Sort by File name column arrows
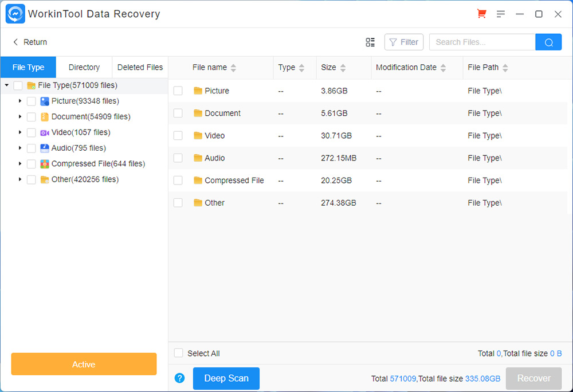The width and height of the screenshot is (573, 392). [233, 68]
